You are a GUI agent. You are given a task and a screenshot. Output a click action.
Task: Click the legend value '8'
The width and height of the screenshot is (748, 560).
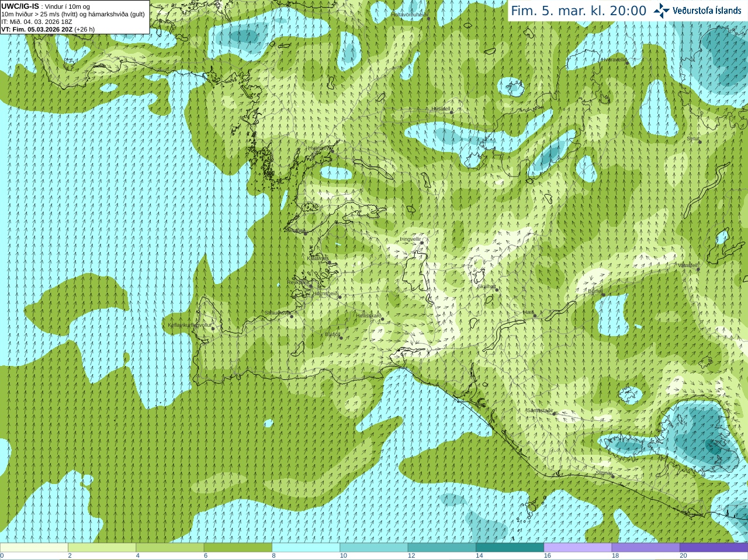click(273, 556)
